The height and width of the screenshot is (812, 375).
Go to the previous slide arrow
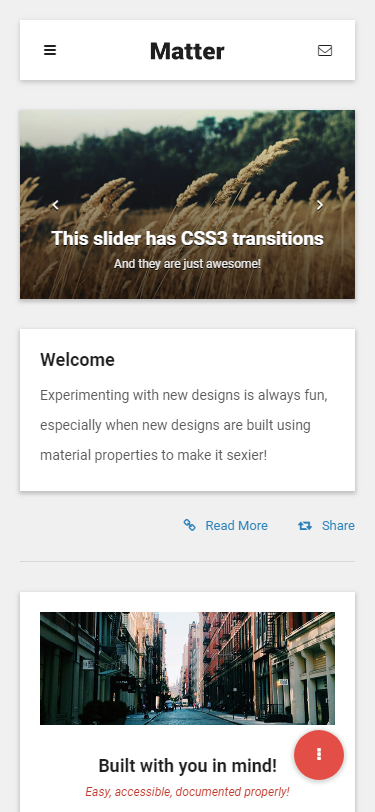(x=55, y=205)
